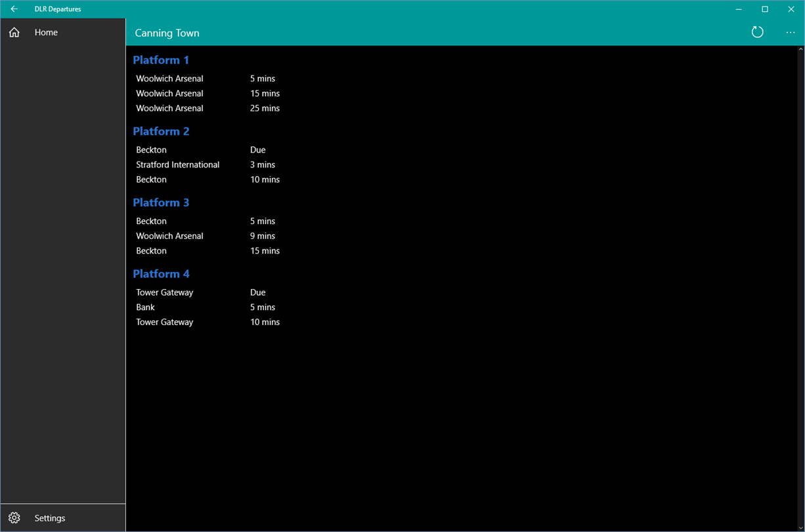Go to Home in sidebar
The height and width of the screenshot is (532, 805).
(x=63, y=32)
